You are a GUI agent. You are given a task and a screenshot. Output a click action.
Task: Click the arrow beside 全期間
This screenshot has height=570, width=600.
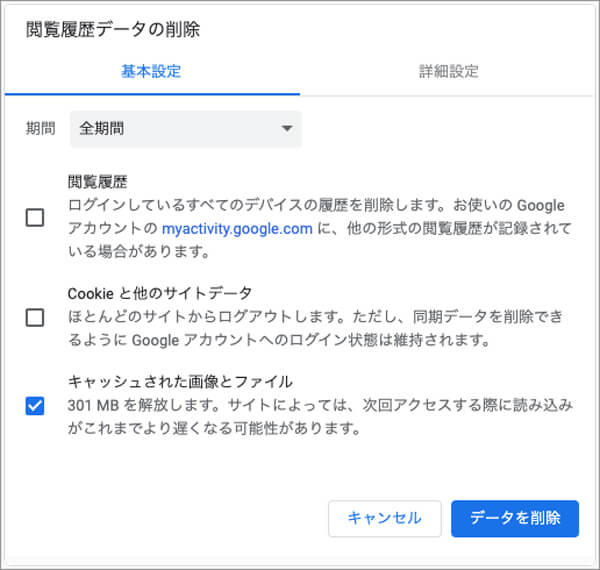[x=287, y=129]
